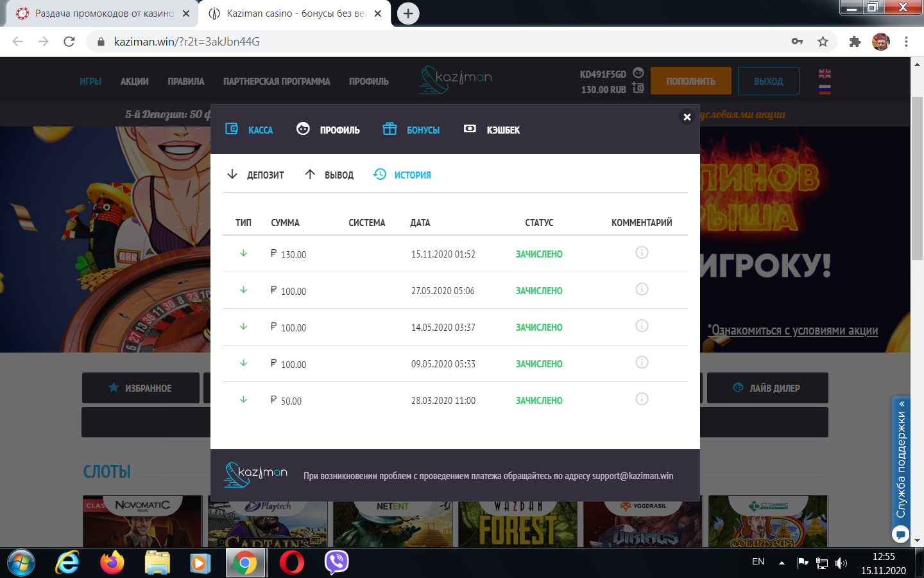
Task: Click info icon for 130.00 transaction comment
Action: (x=642, y=253)
